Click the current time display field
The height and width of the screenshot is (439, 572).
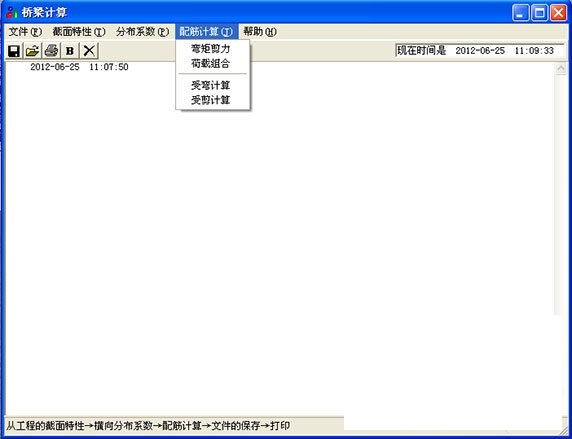point(479,50)
